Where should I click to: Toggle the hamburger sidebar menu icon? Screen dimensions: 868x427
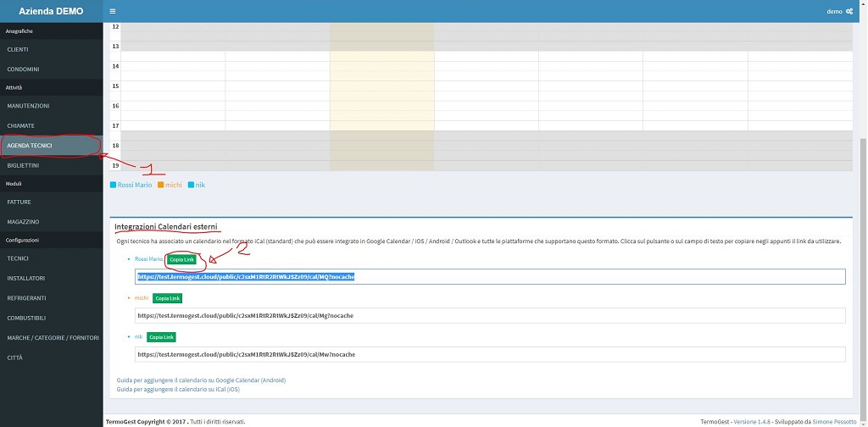(x=113, y=11)
